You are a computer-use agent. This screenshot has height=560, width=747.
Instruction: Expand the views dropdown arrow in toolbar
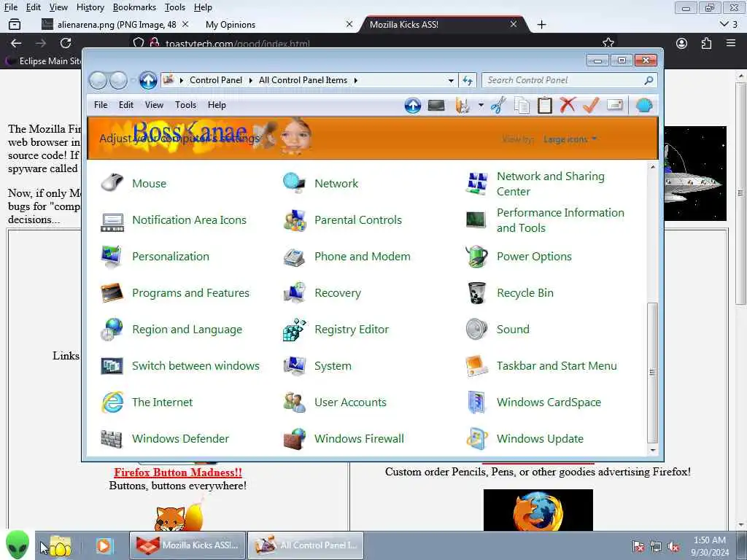(x=481, y=105)
